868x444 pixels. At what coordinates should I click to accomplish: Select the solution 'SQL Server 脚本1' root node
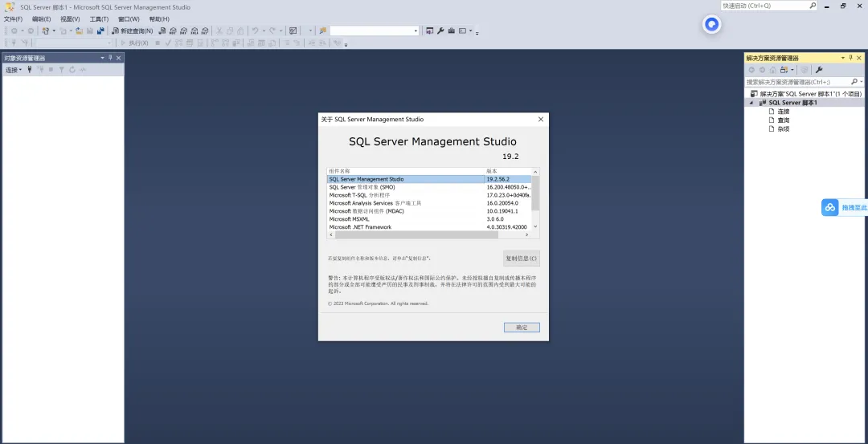(806, 94)
